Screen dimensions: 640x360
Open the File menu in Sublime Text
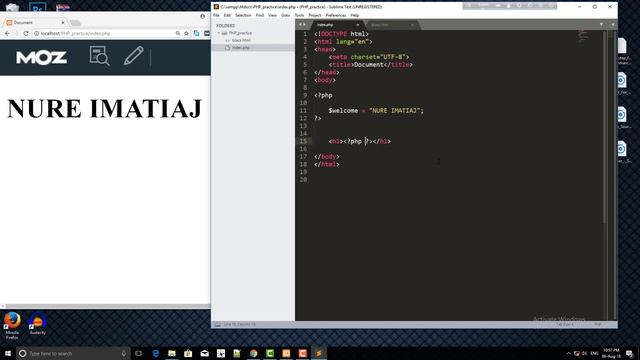coord(216,15)
